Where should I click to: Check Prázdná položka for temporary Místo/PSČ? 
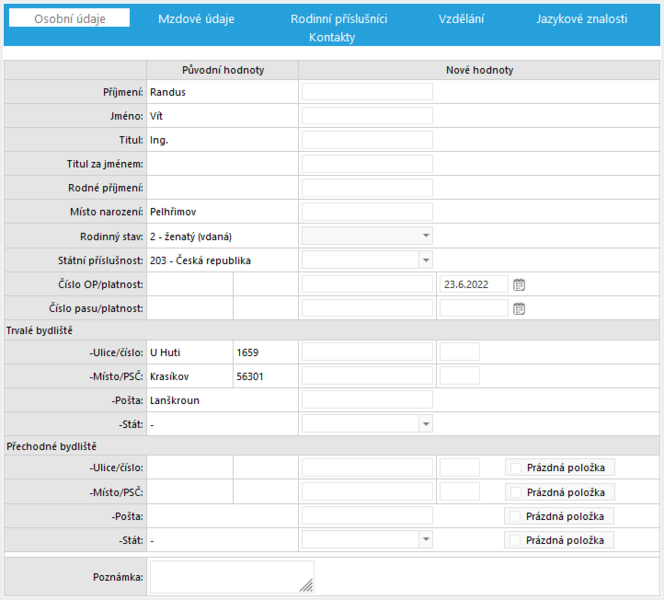point(515,492)
